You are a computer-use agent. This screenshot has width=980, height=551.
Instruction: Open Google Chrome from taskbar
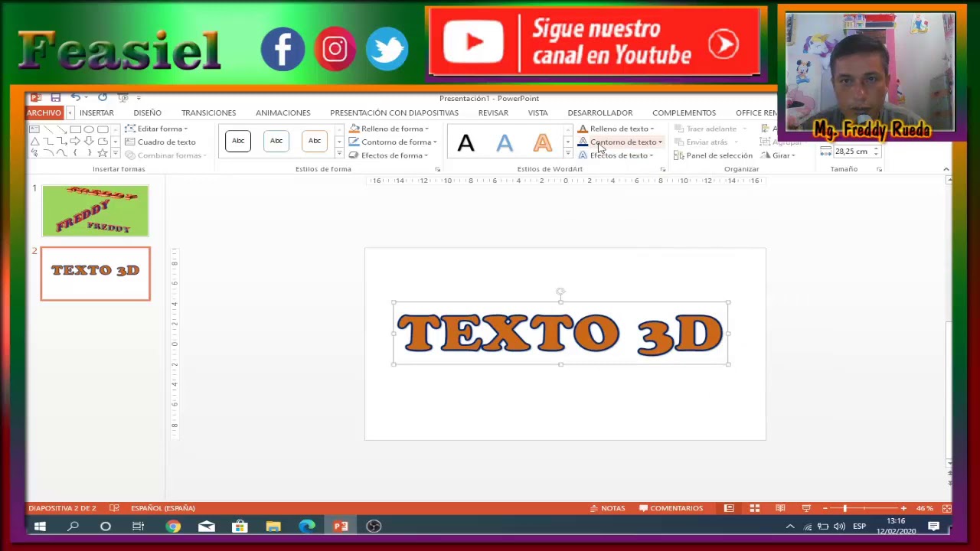pyautogui.click(x=173, y=527)
